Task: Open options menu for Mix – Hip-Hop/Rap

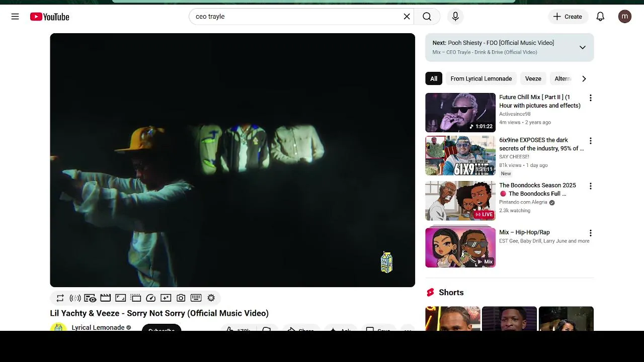Action: [591, 233]
